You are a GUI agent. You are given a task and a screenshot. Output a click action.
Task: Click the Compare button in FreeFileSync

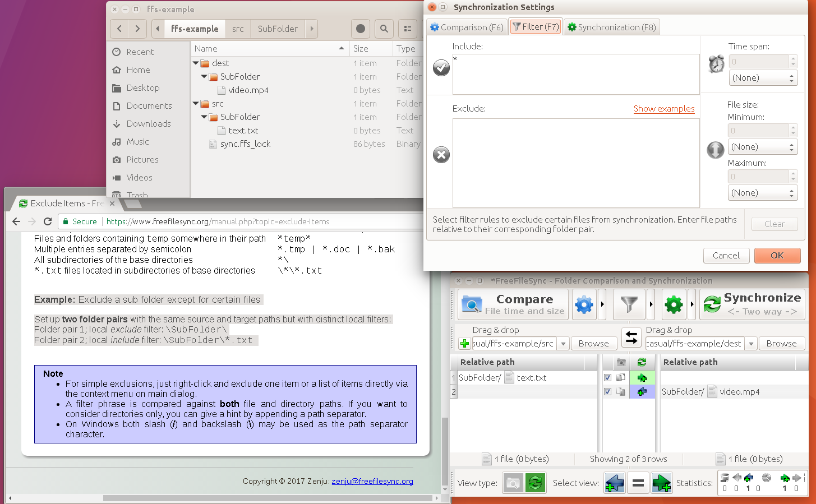pyautogui.click(x=513, y=304)
